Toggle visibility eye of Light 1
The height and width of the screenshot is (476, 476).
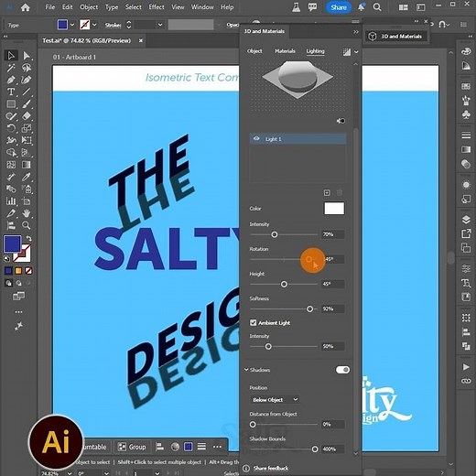click(256, 139)
